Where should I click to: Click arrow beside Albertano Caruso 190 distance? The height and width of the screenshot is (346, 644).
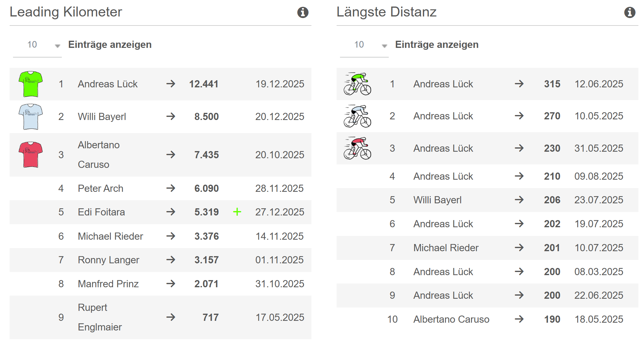pyautogui.click(x=519, y=319)
